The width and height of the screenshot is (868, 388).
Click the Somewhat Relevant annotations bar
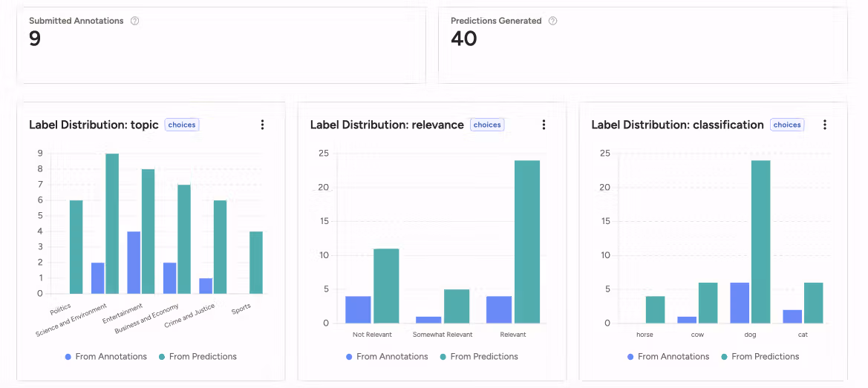428,320
